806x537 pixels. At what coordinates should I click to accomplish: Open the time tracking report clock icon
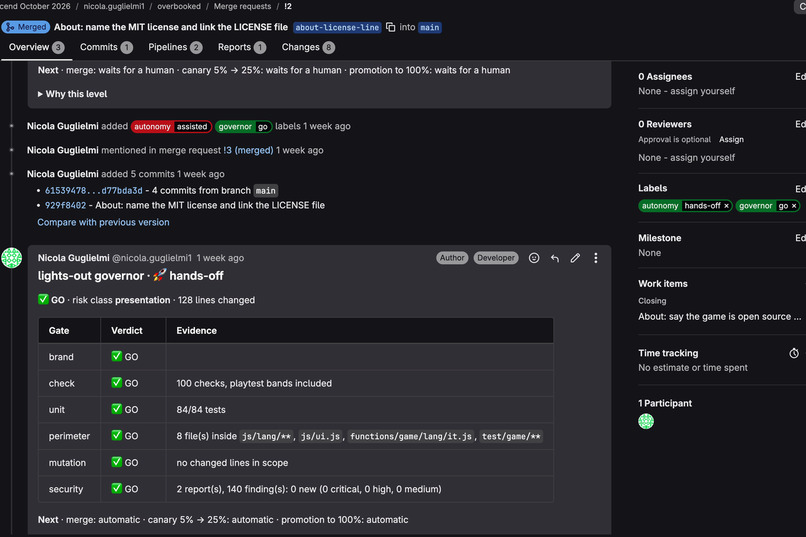[794, 353]
